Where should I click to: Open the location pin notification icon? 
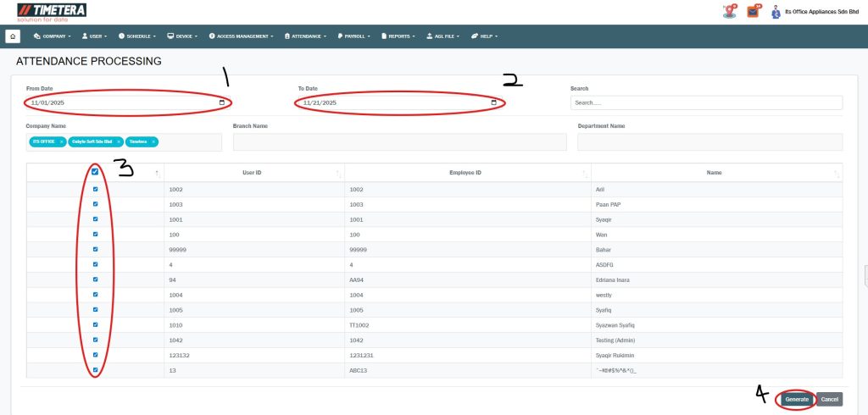(x=728, y=12)
